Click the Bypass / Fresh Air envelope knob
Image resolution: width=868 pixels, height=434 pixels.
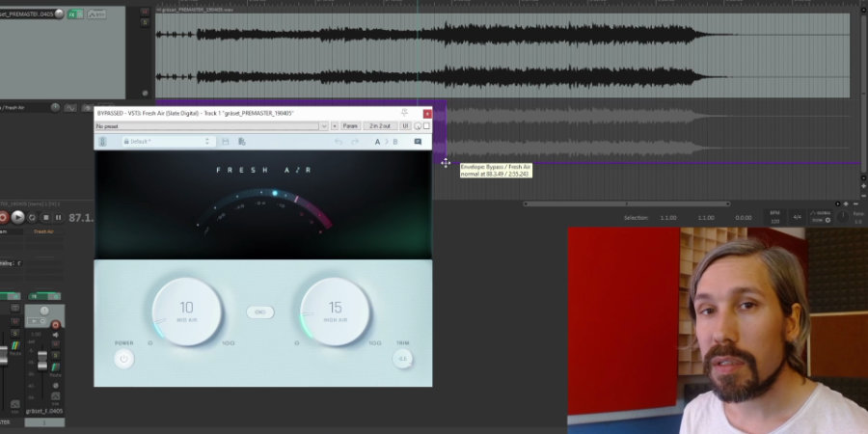coord(55,107)
